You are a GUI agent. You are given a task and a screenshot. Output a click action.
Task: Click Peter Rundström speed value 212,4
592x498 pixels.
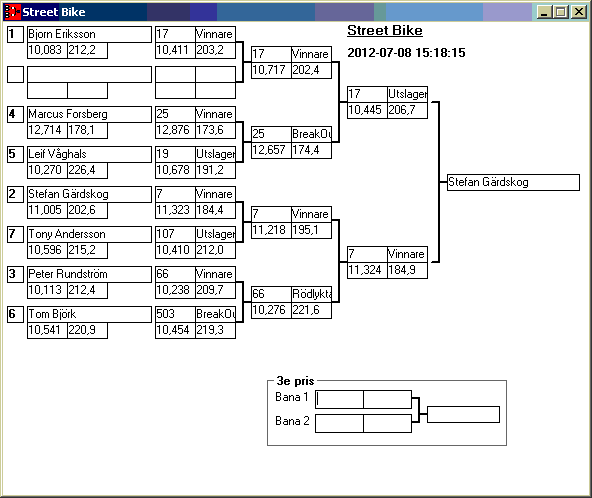[88, 290]
